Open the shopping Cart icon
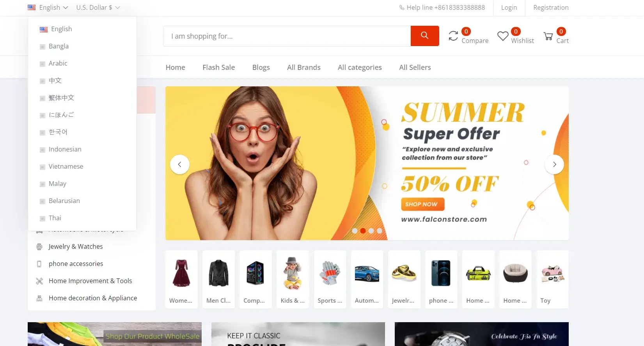This screenshot has height=346, width=644. 548,36
